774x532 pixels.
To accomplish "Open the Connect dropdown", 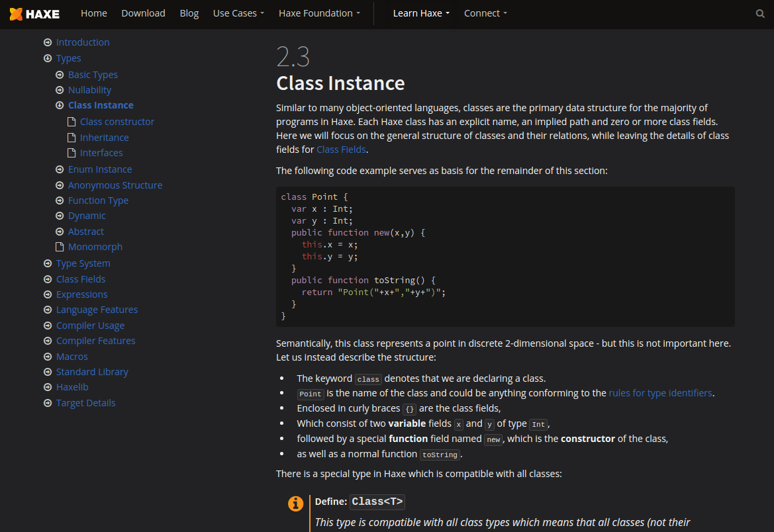I will pos(485,13).
